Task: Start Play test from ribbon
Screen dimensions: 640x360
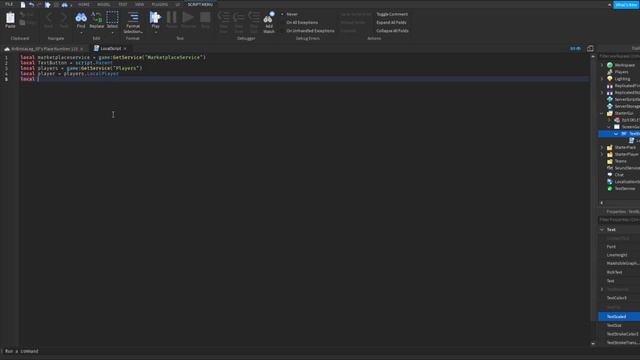Action: coord(155,20)
